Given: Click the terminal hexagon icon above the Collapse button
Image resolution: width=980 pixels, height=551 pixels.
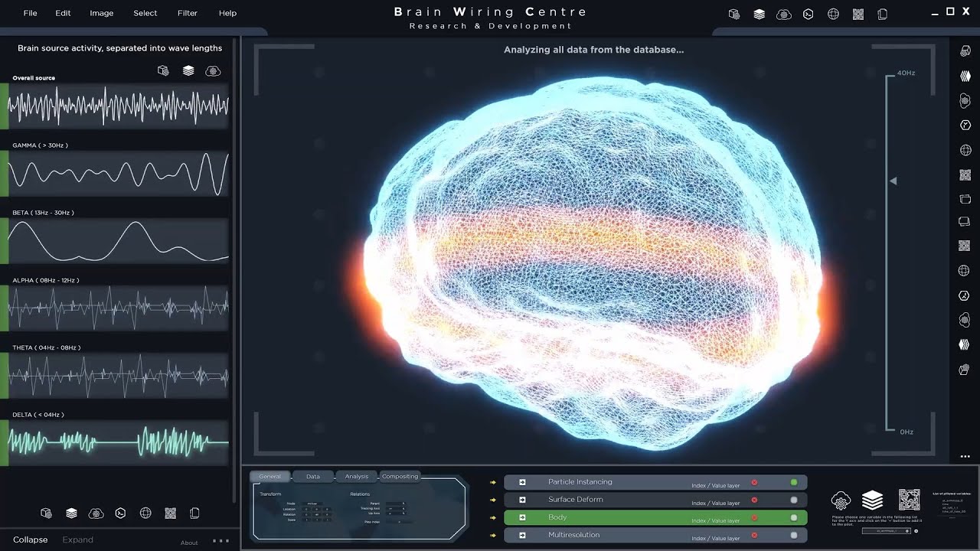Looking at the screenshot, I should [120, 513].
